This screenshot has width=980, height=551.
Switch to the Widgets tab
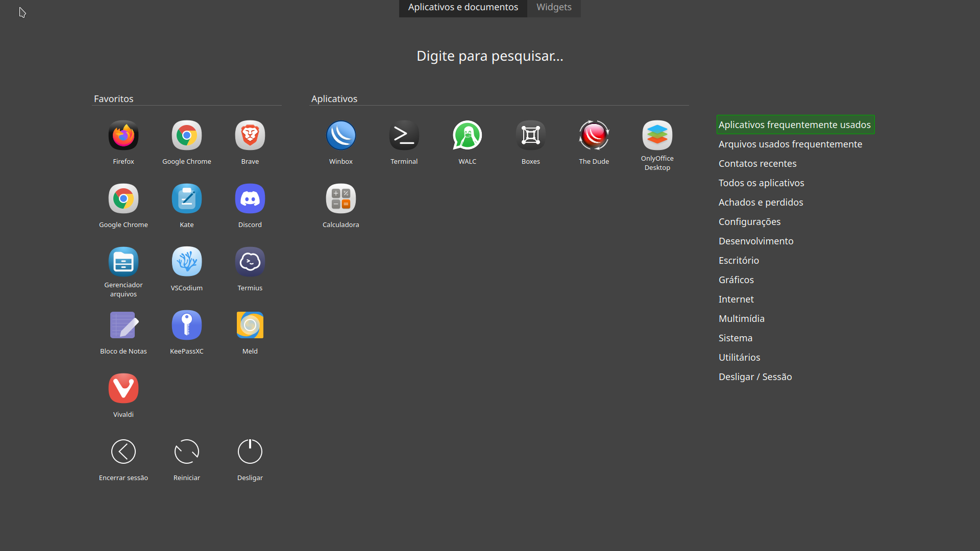[554, 8]
